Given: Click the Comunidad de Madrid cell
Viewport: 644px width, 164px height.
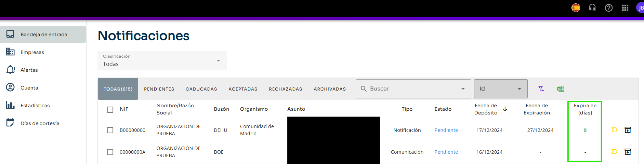Looking at the screenshot, I should (257, 130).
